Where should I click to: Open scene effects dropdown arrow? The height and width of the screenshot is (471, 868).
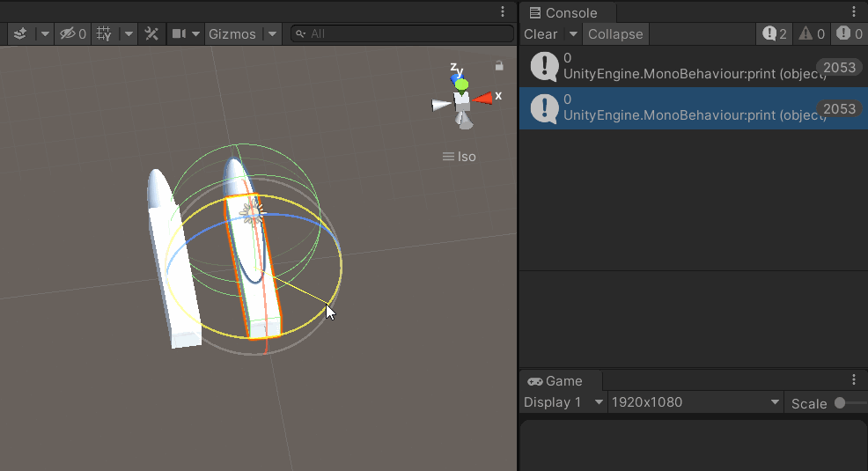tap(45, 34)
